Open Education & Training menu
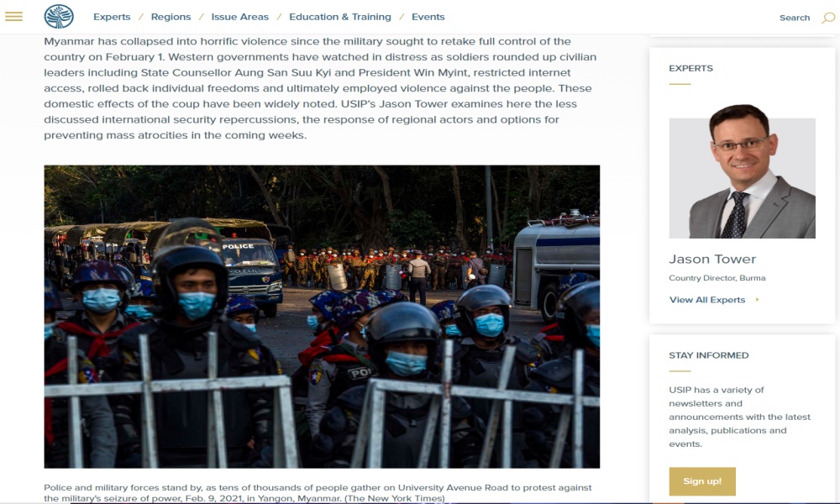 pyautogui.click(x=339, y=17)
